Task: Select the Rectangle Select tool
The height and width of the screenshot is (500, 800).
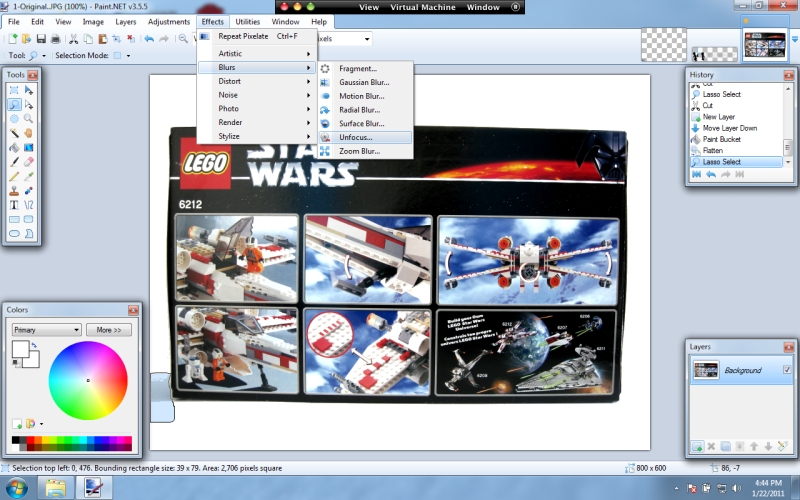Action: coord(14,90)
